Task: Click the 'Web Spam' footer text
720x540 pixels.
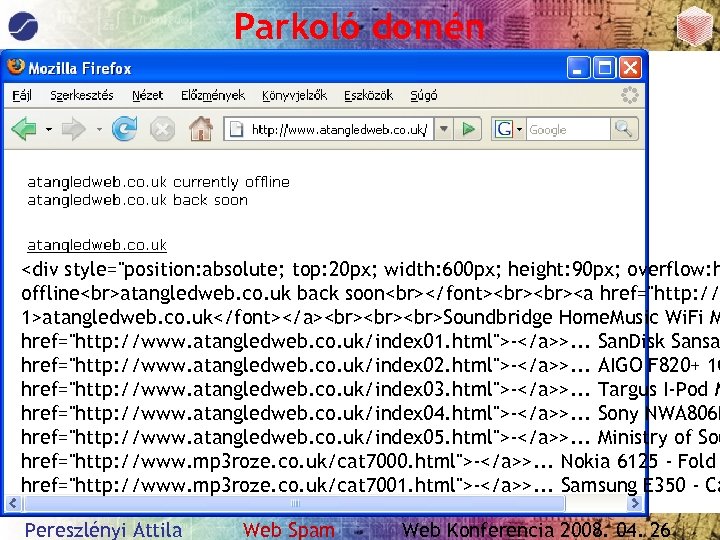Action: tap(288, 530)
